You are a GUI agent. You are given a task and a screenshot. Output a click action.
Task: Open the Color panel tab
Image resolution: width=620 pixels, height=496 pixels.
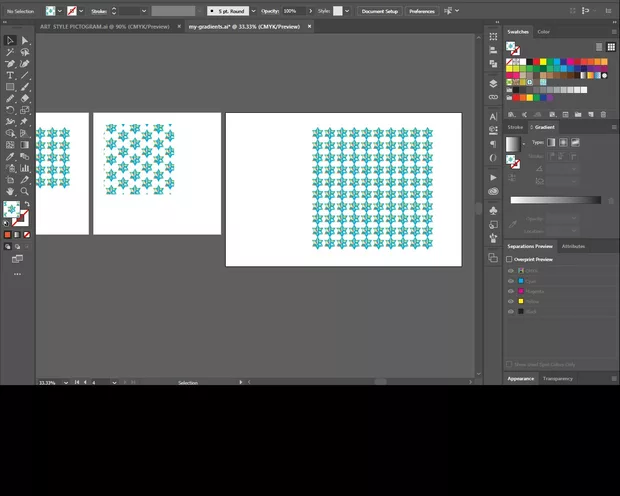(x=544, y=32)
